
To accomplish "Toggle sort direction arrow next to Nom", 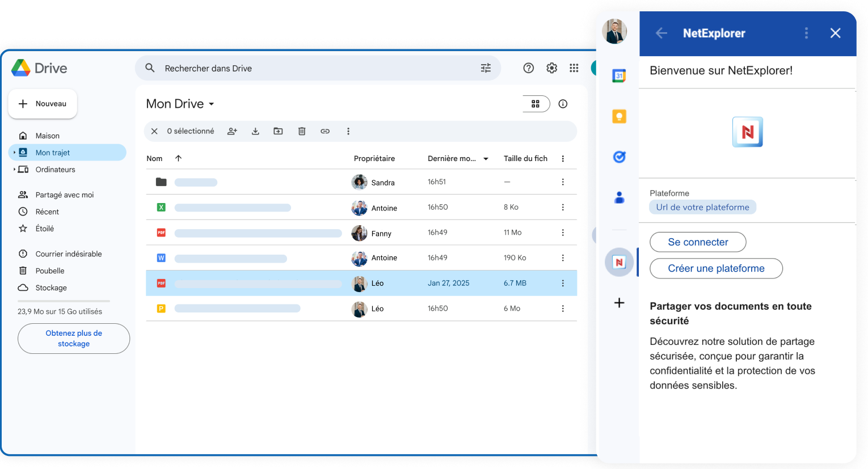I will 178,159.
